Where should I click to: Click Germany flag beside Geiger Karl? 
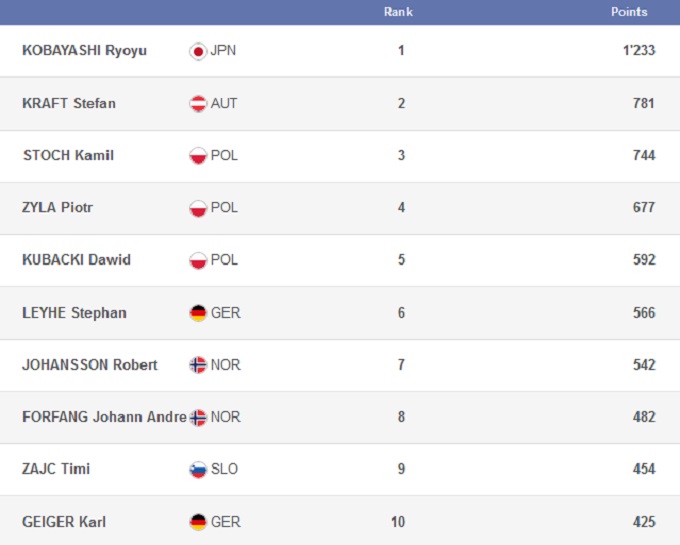[x=198, y=521]
